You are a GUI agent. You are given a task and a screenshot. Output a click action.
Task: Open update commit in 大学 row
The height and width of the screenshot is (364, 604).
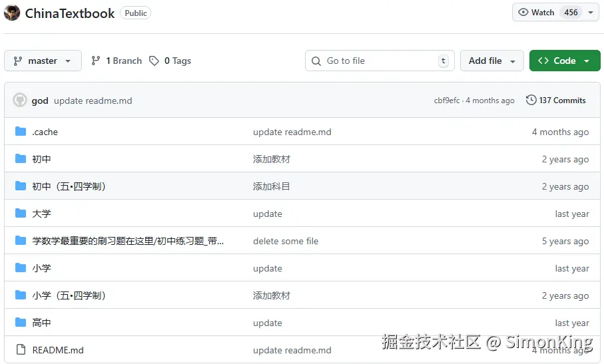coord(268,214)
